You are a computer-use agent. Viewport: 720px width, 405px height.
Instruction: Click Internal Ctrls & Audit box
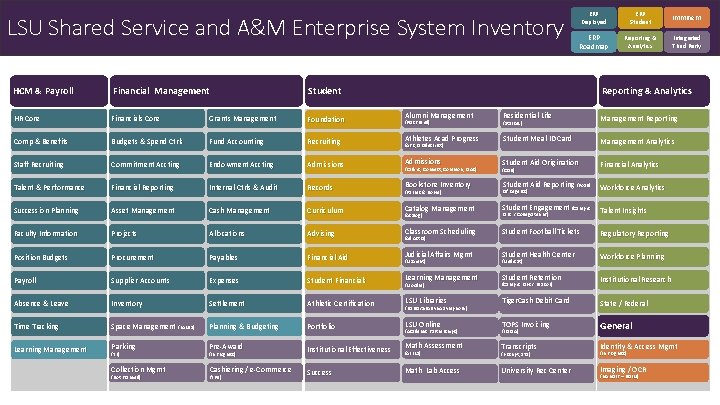point(254,187)
